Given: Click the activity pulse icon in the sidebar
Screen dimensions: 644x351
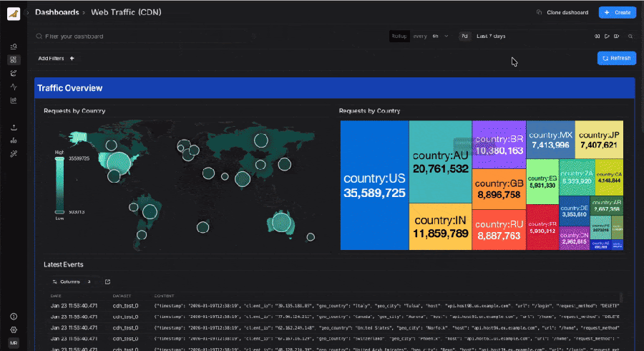Looking at the screenshot, I should pyautogui.click(x=14, y=87).
